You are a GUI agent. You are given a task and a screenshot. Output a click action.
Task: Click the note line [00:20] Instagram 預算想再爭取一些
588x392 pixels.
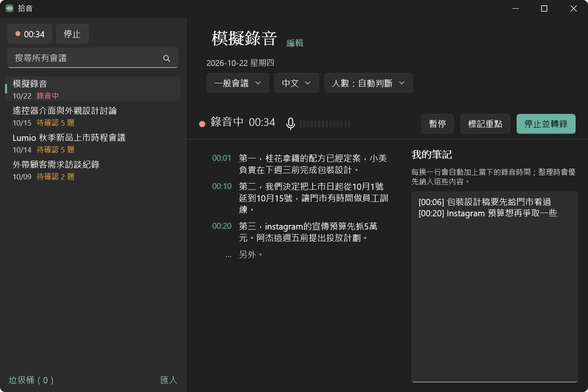point(488,213)
